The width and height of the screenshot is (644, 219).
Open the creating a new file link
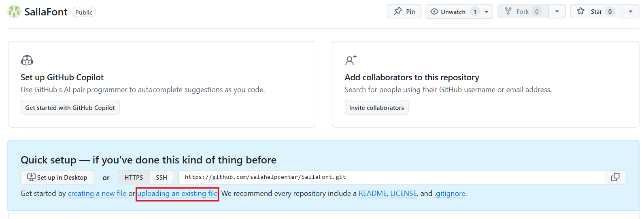point(97,193)
